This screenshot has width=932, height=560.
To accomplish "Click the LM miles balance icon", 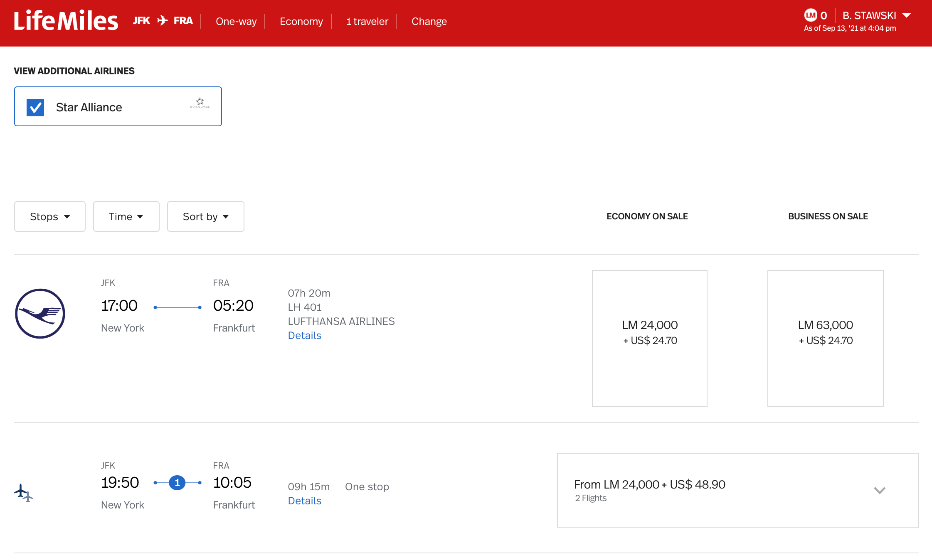I will [x=810, y=15].
